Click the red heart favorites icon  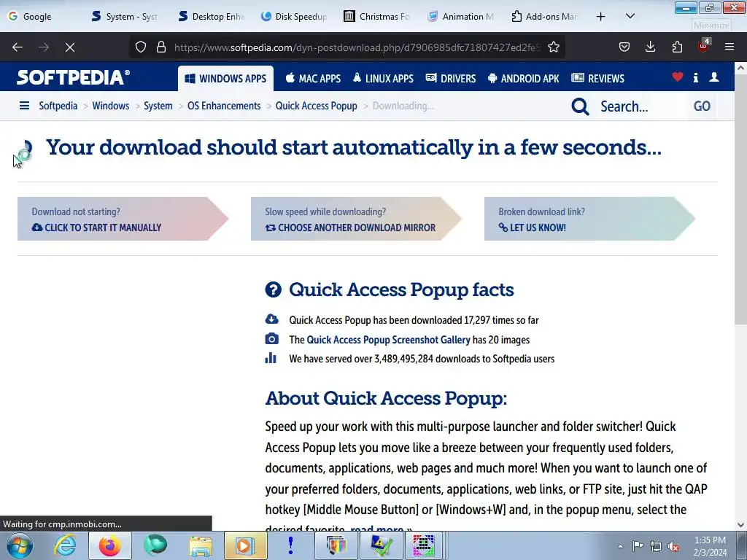(x=678, y=77)
